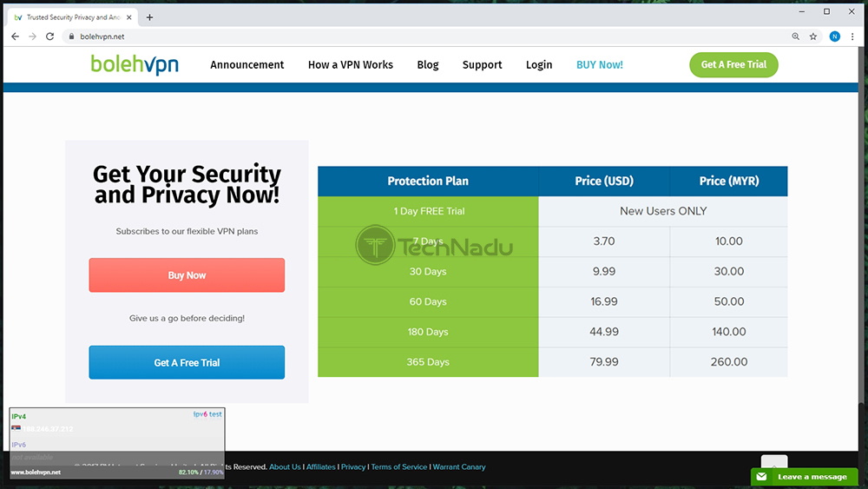Click the 79.99 USD price cell

(604, 362)
